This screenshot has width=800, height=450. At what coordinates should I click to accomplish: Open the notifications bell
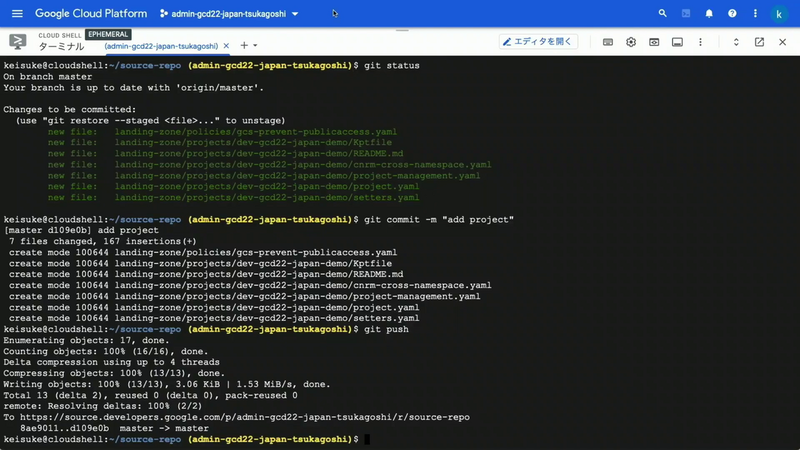(709, 14)
